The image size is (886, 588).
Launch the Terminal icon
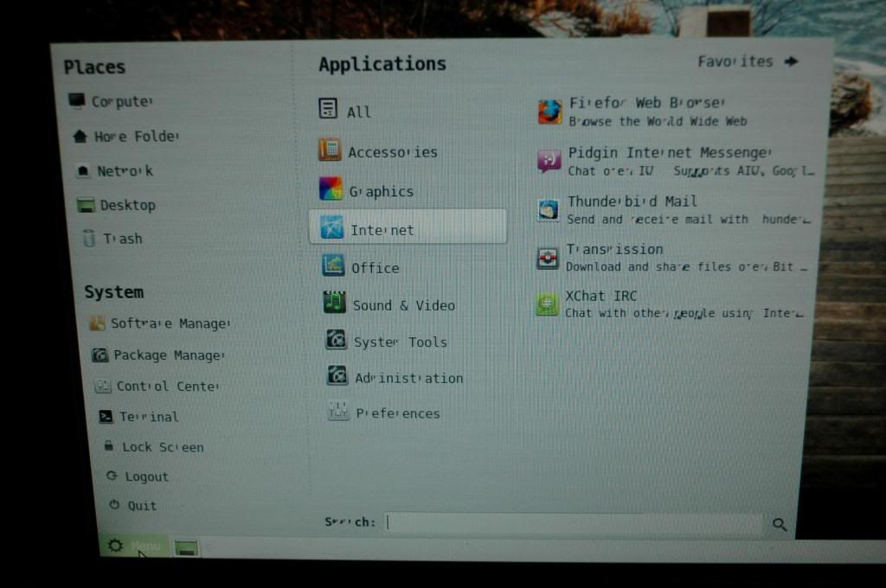pos(106,416)
